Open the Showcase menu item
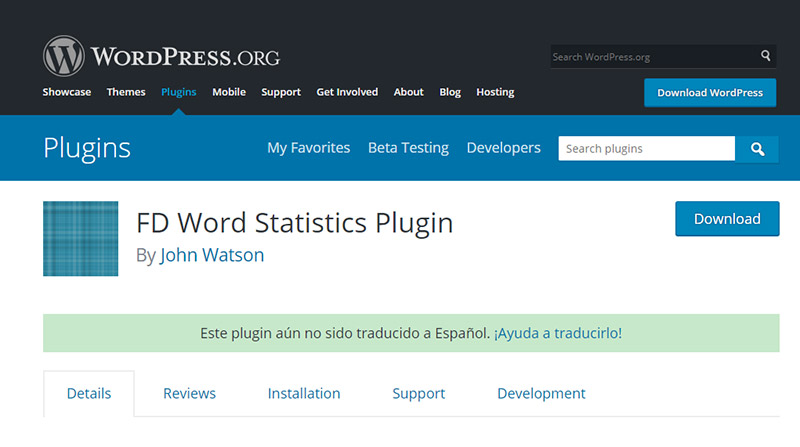Image resolution: width=800 pixels, height=447 pixels. tap(67, 92)
